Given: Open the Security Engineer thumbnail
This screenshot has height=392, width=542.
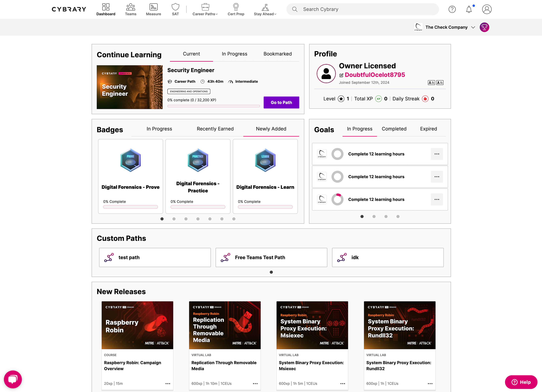Looking at the screenshot, I should 130,87.
